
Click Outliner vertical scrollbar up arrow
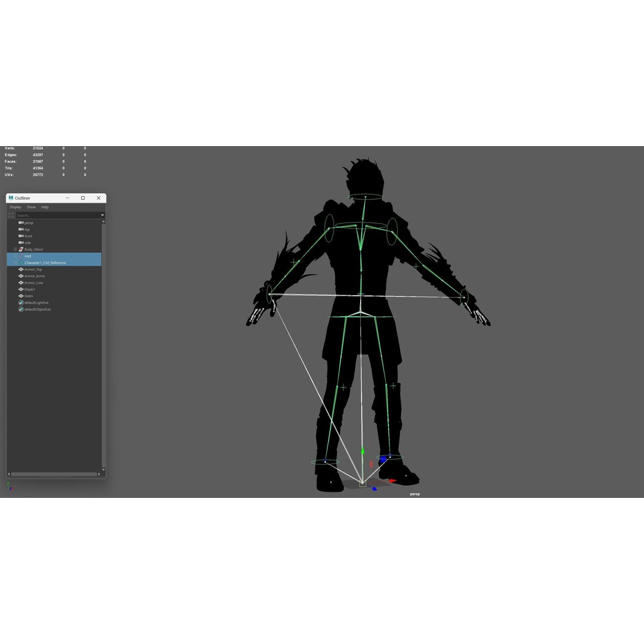(x=104, y=222)
